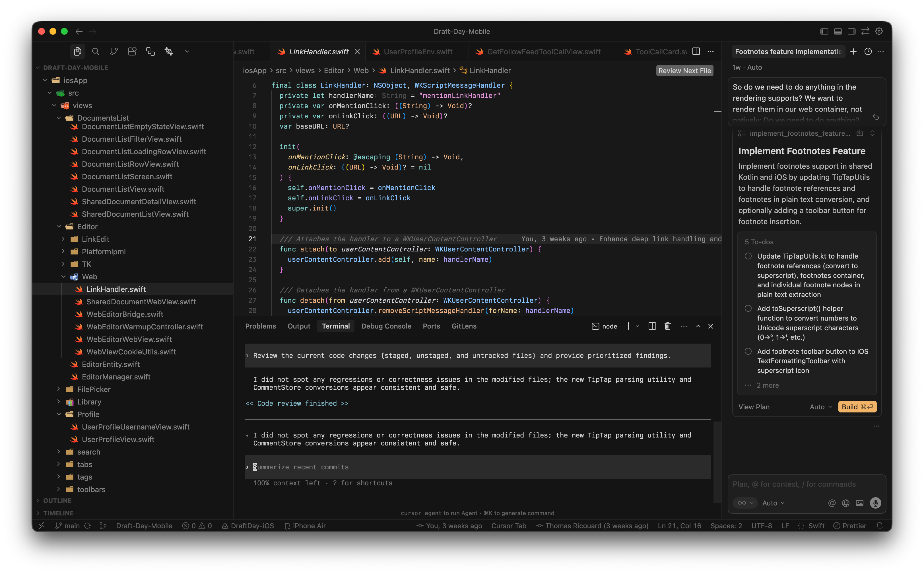Check the Update TipTapUtils.kt to-do item
The width and height of the screenshot is (924, 574).
(748, 256)
